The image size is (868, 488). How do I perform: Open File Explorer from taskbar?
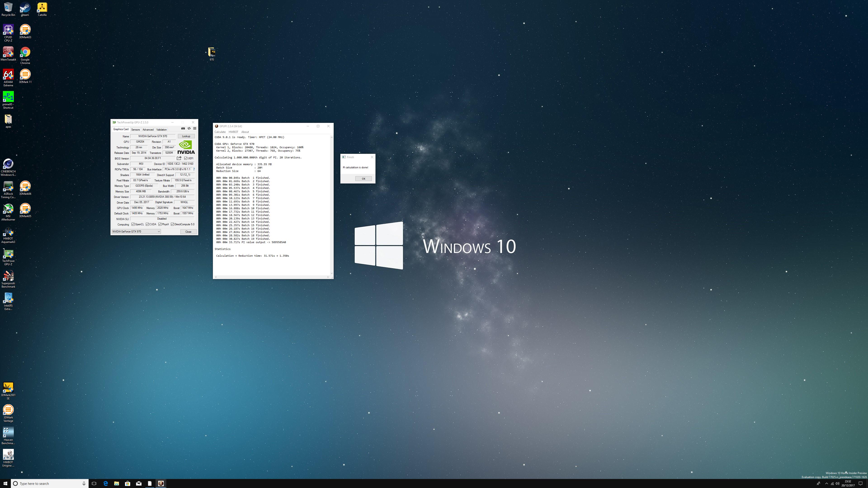(117, 483)
